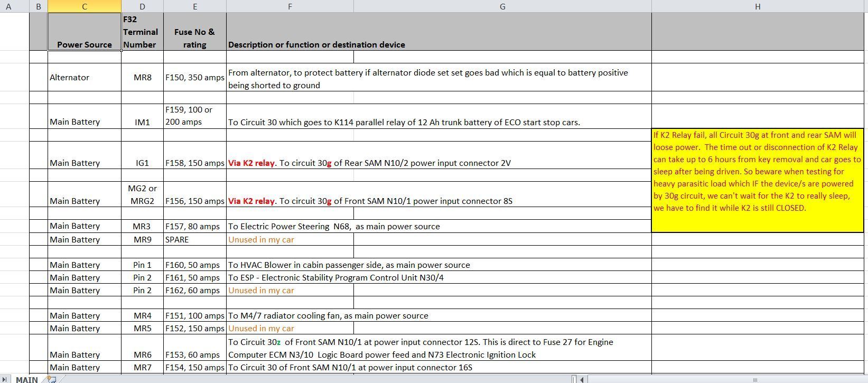Image resolution: width=868 pixels, height=383 pixels.
Task: Select column C header
Action: [x=85, y=6]
